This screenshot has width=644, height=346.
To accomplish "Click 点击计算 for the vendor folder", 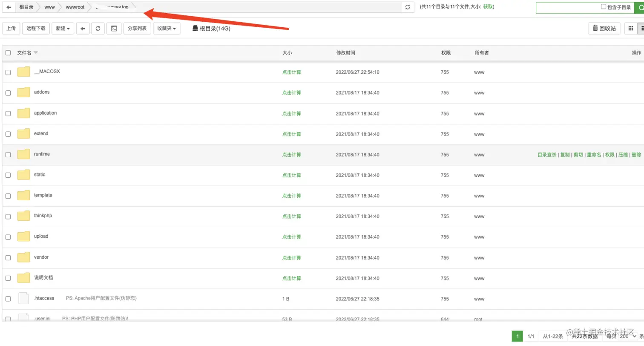I will pyautogui.click(x=292, y=258).
